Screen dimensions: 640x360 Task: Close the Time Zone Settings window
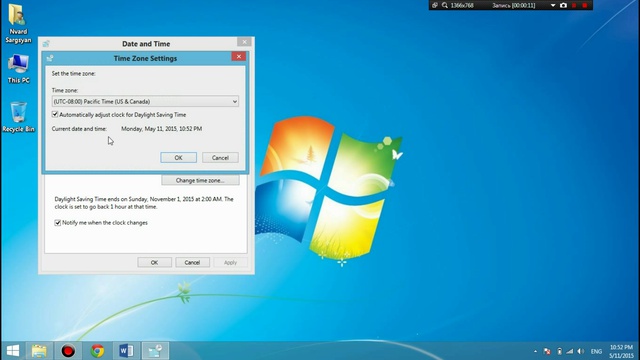point(239,56)
